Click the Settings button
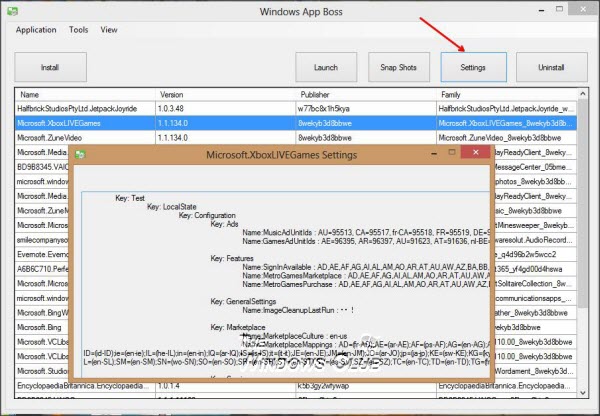This screenshot has width=600, height=416. 473,67
